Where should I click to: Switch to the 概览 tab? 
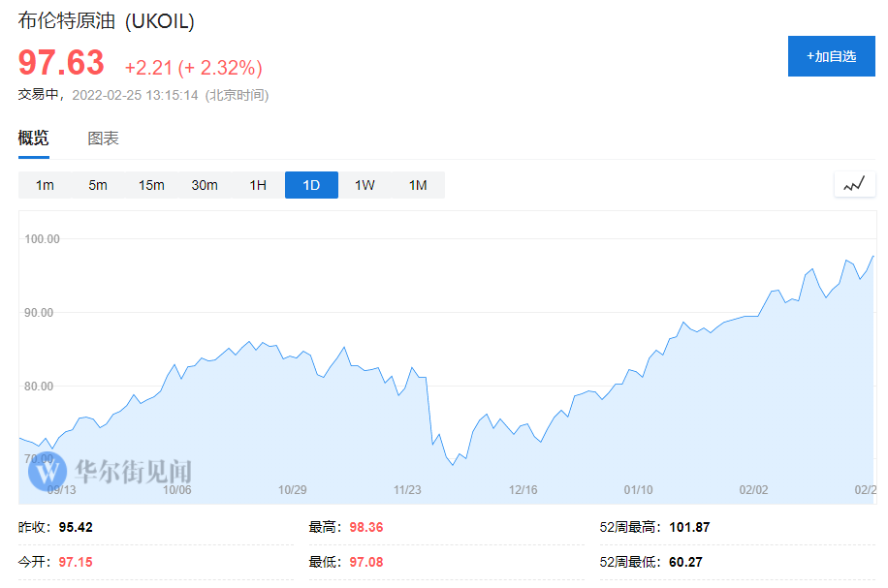34,139
